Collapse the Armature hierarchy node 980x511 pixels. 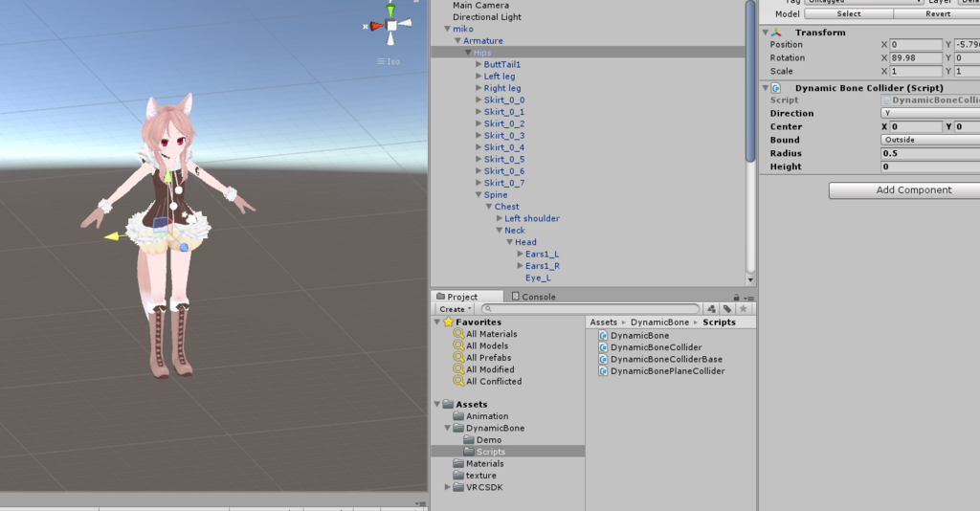(x=457, y=40)
